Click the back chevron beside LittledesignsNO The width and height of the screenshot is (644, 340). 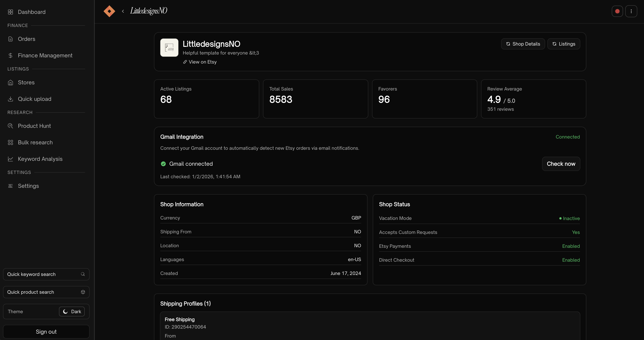pyautogui.click(x=123, y=11)
